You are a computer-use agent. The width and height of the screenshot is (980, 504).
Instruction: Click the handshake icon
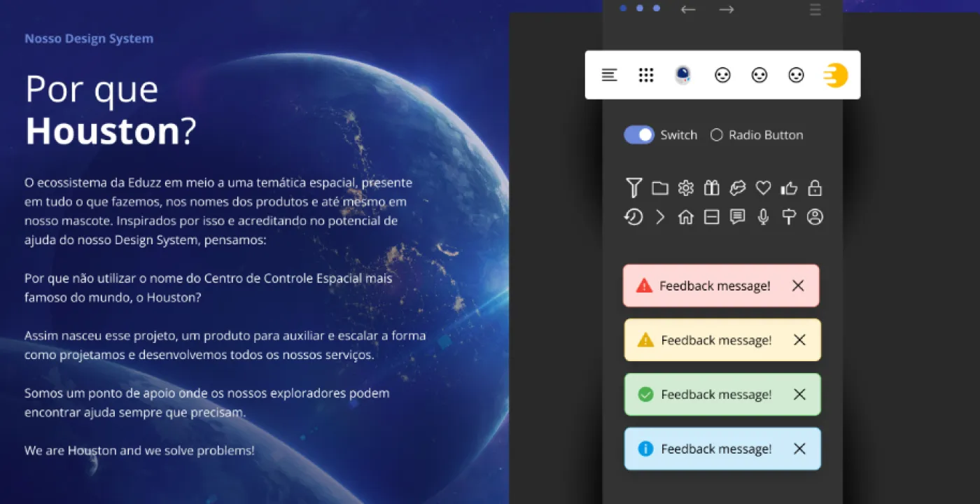(738, 188)
